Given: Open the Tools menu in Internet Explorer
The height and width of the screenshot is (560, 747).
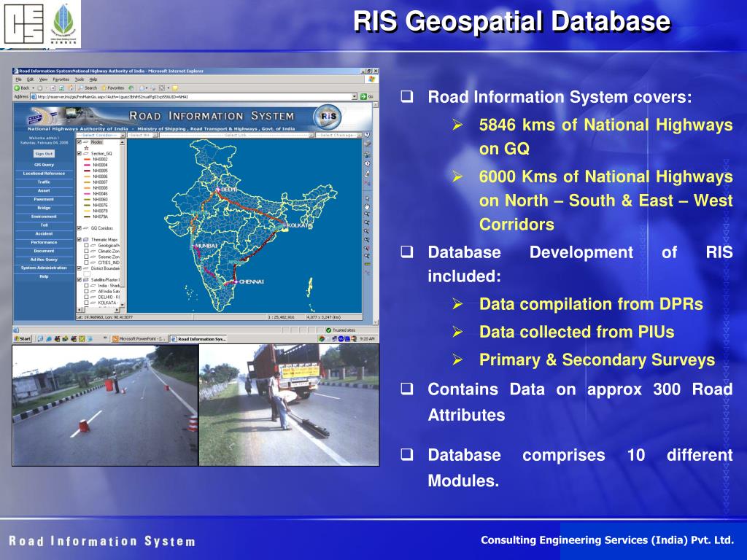Looking at the screenshot, I should pyautogui.click(x=79, y=79).
